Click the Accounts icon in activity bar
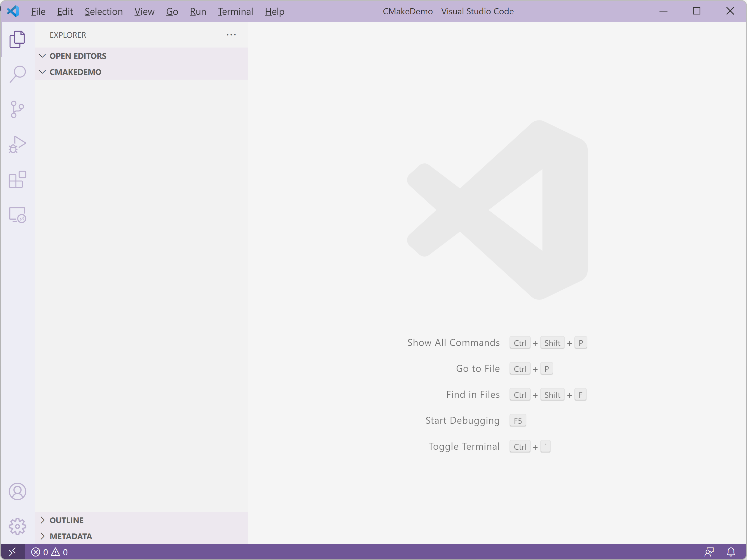 pos(17,491)
